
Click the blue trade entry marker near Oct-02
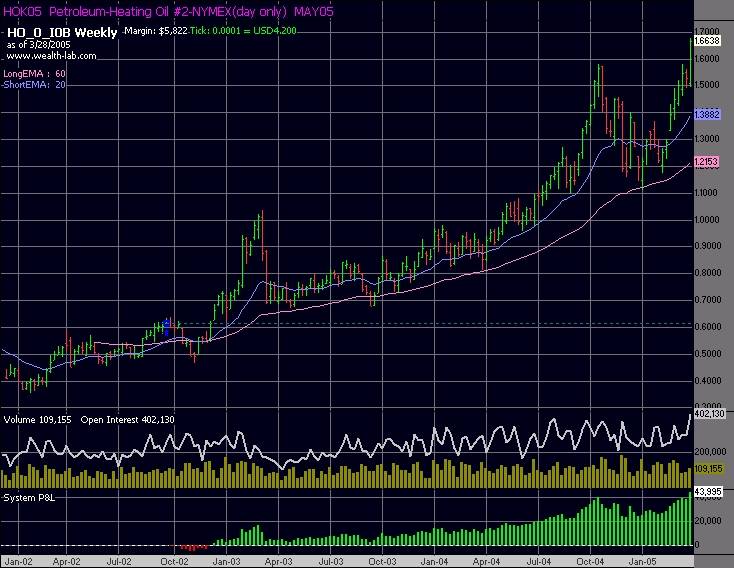pos(166,327)
